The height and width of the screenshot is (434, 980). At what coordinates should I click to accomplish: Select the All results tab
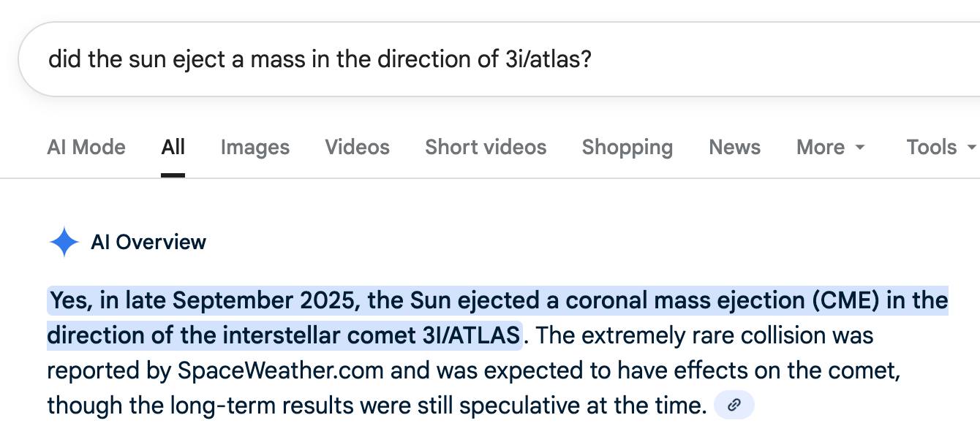(173, 147)
